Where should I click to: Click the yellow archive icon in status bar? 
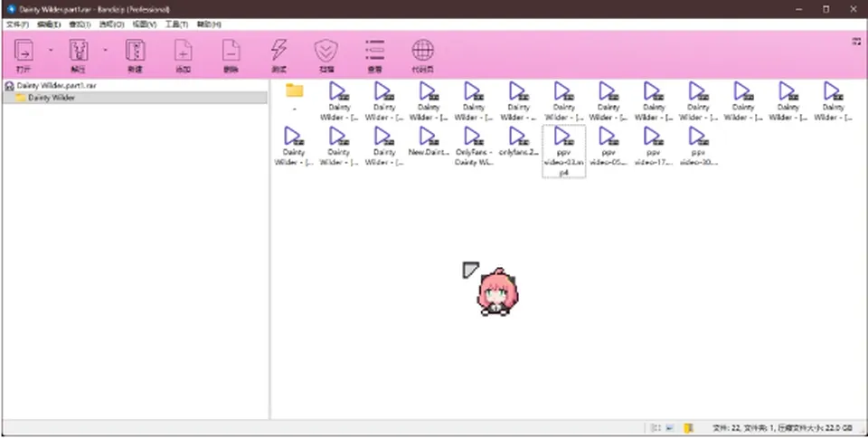click(x=688, y=428)
